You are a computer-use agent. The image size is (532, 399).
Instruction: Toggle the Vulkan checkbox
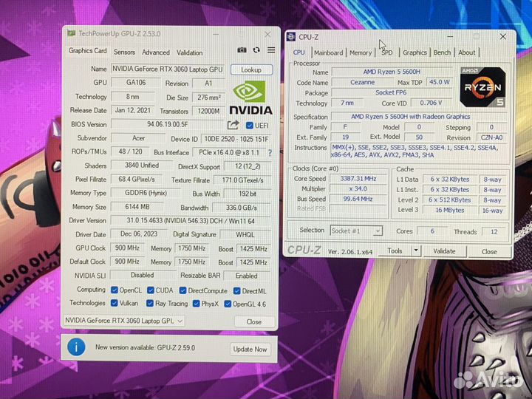[x=115, y=303]
